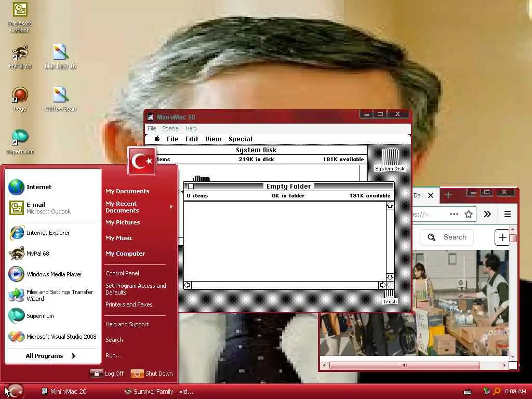Open E-mail Microsoft Outlook in the Start menu
532x399 pixels.
[54, 208]
